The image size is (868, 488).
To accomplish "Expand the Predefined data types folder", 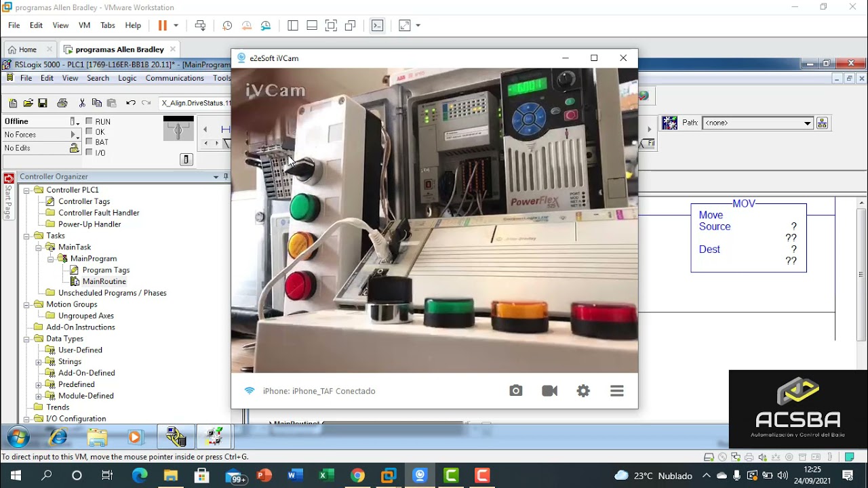I will coord(39,384).
